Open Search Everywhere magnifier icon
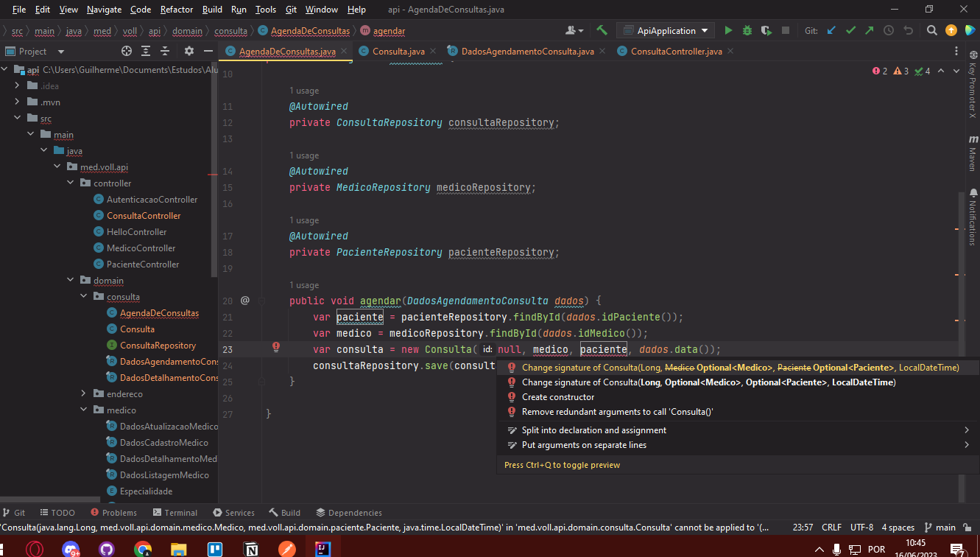The width and height of the screenshot is (980, 557). [932, 30]
